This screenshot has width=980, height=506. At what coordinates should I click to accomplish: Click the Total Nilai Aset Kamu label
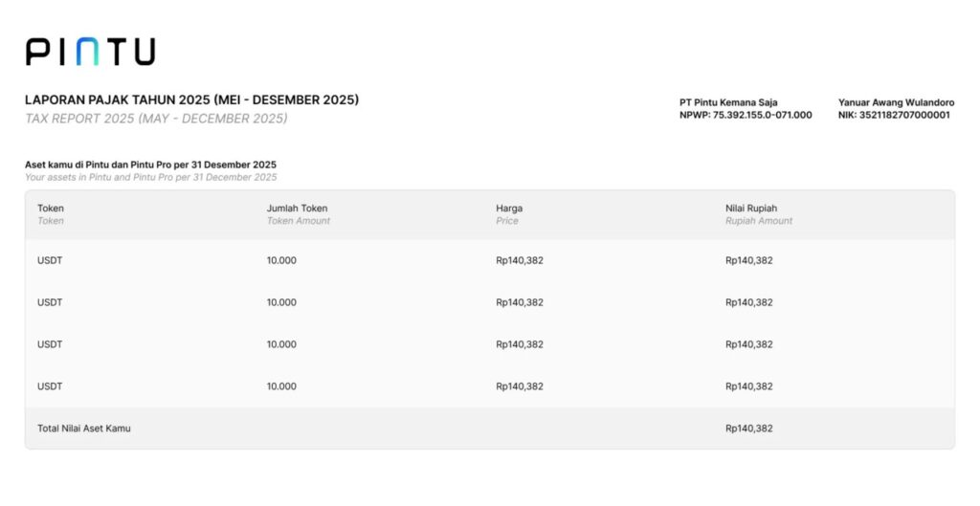click(x=84, y=429)
